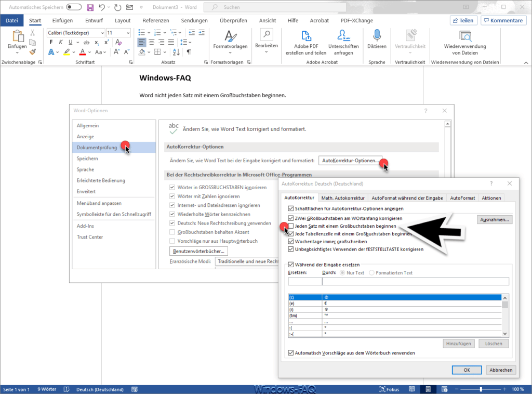Open Wiederverwendung von Dateien
The width and height of the screenshot is (532, 394).
465,43
